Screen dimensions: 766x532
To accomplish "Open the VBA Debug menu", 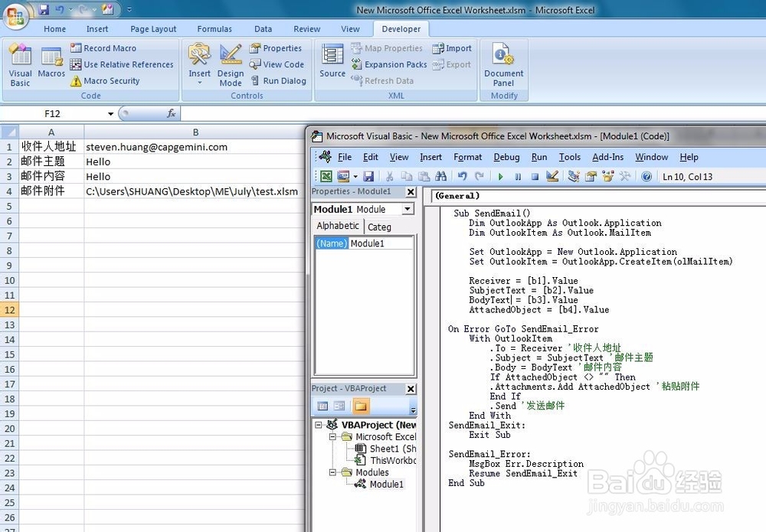I will (506, 157).
